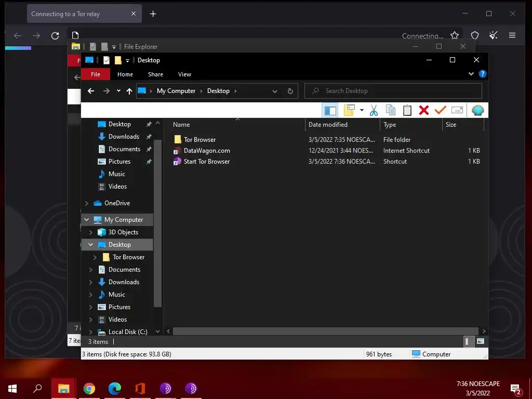Open Windows Start menu
The image size is (532, 399).
(12, 389)
